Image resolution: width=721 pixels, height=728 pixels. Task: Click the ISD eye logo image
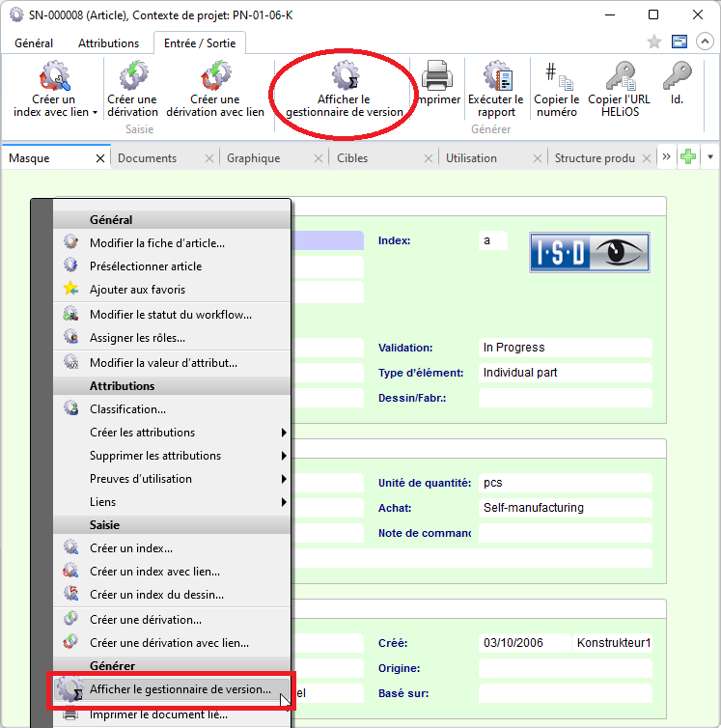(590, 253)
